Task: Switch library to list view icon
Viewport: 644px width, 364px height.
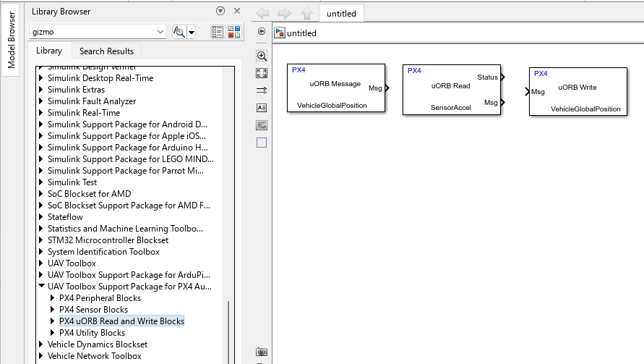Action: click(218, 32)
